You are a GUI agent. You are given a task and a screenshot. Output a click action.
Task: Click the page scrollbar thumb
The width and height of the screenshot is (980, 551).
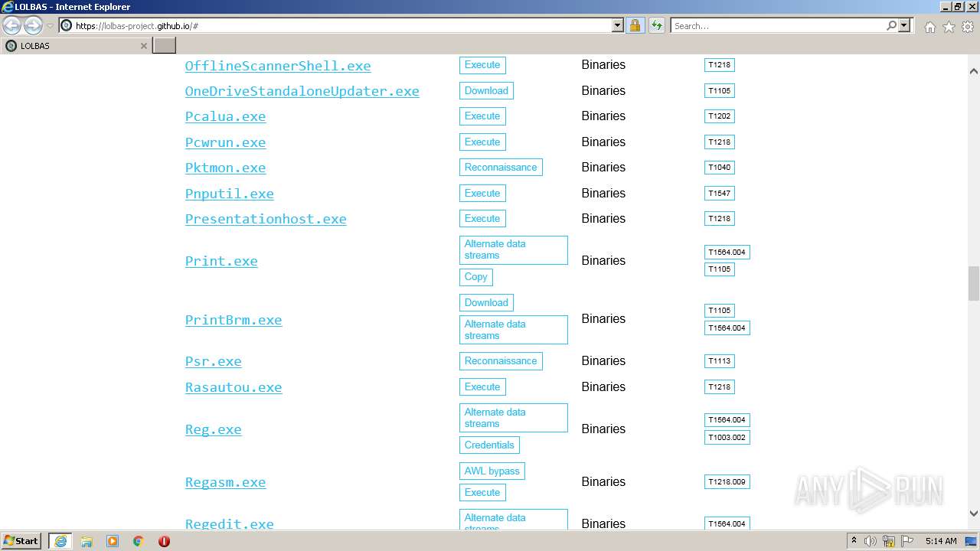tap(974, 284)
